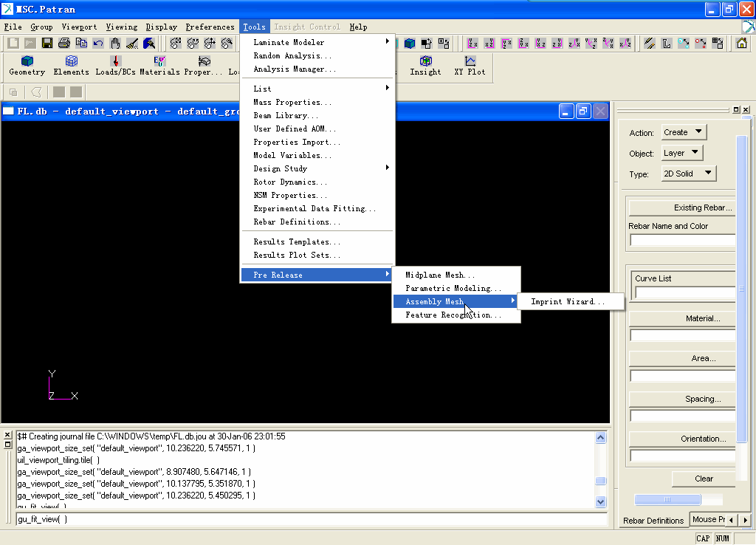Choose Rebar Definitions from the Tools menu

317,222
